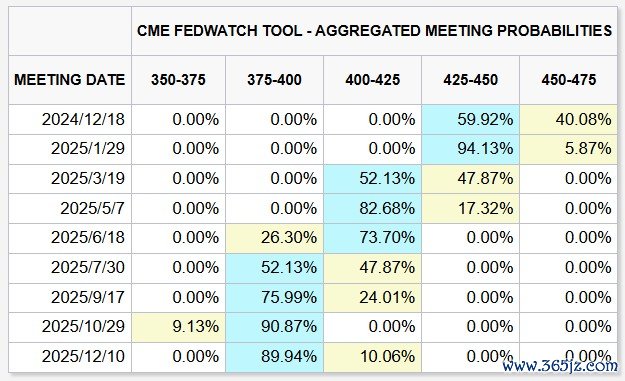Click the MEETING DATE column header
This screenshot has width=625, height=381.
point(70,80)
